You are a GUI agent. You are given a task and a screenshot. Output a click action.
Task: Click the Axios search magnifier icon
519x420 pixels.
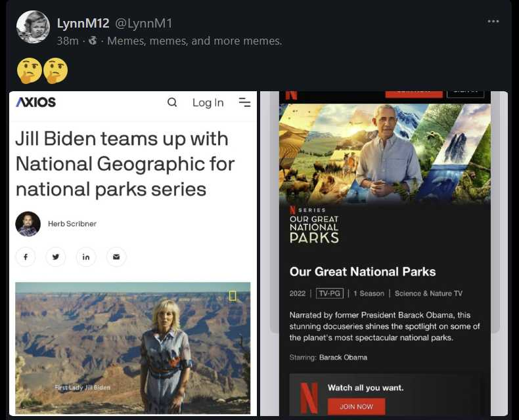172,102
